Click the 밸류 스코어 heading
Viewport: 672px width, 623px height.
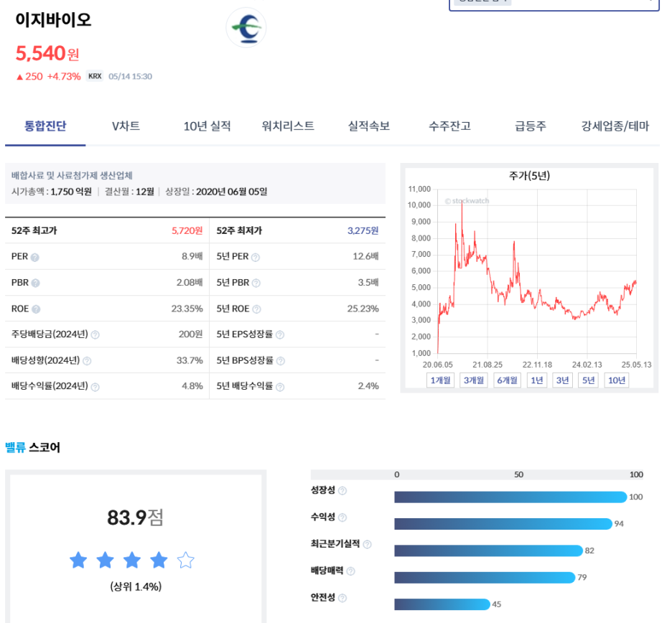(x=32, y=447)
